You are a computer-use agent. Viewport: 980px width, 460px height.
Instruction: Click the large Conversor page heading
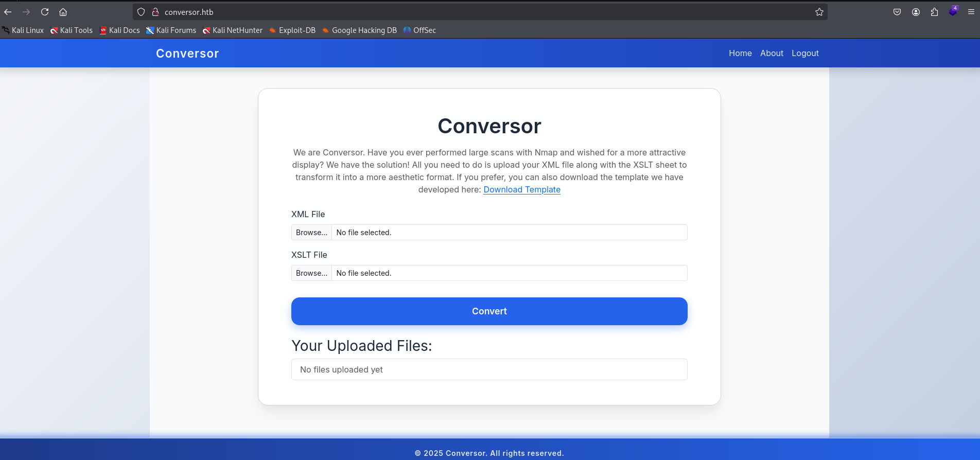click(489, 126)
